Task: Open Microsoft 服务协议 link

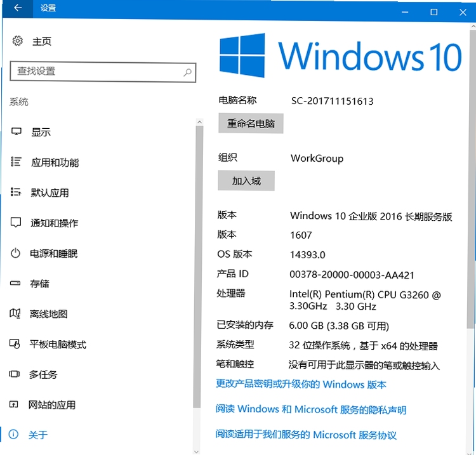Action: pos(306,435)
